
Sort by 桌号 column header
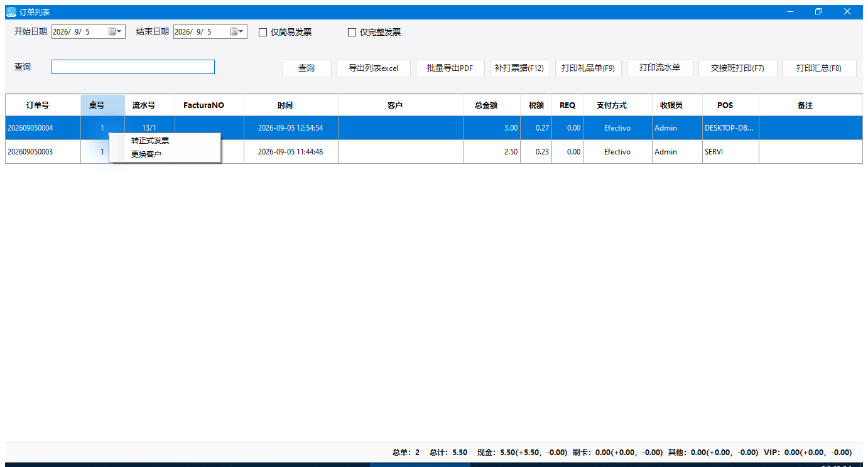[x=102, y=105]
